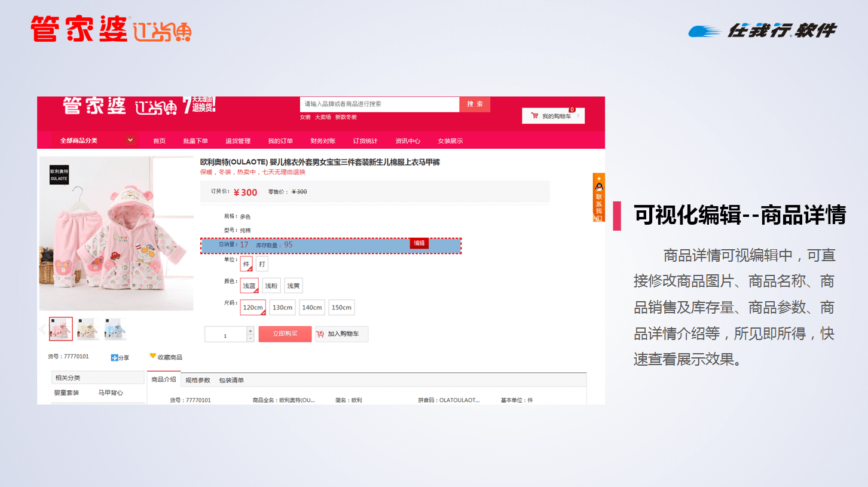Screen dimensions: 868x487
Task: Click previous arrow beside product thumbnails
Action: click(42, 329)
